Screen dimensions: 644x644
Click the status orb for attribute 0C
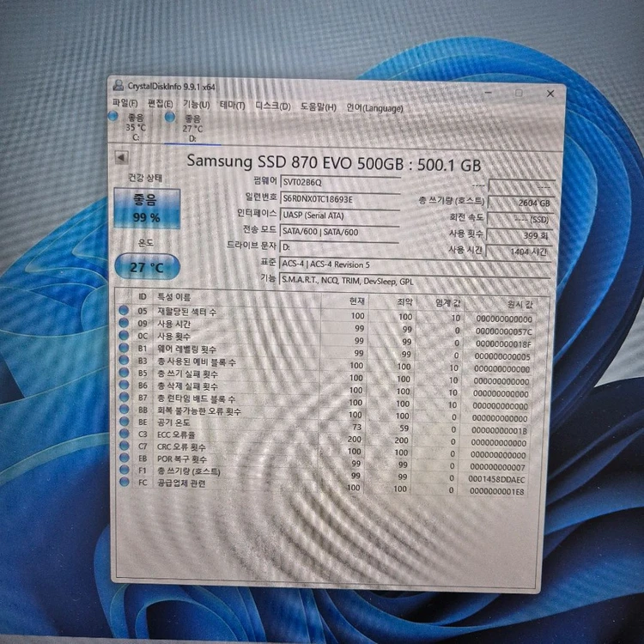pos(124,335)
